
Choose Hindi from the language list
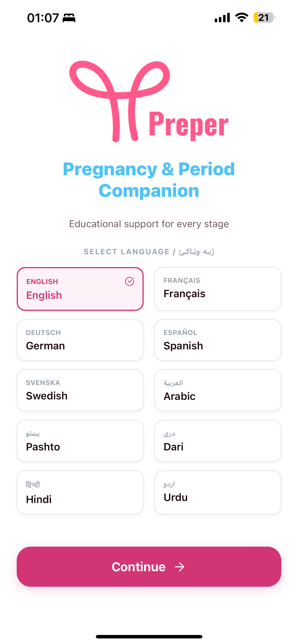80,492
